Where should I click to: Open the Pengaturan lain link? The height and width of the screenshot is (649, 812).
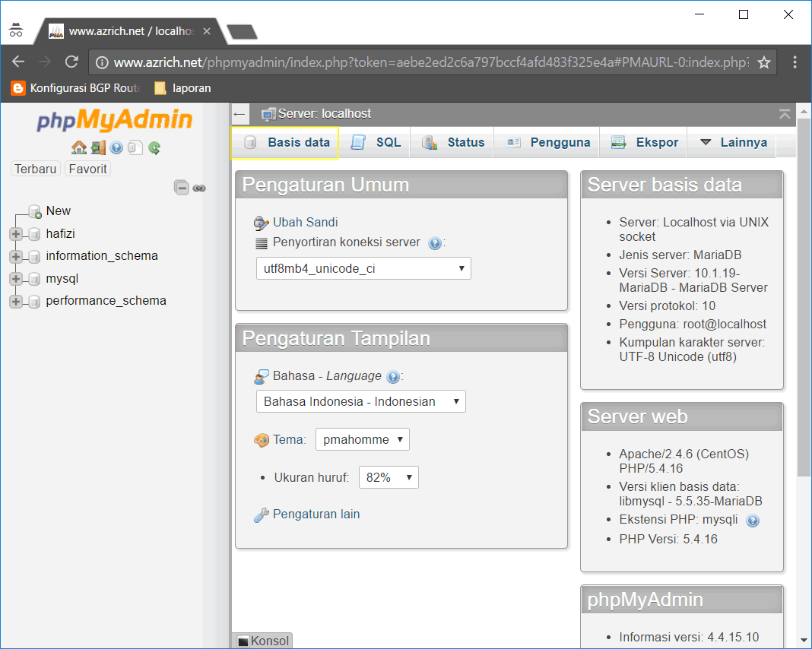point(316,514)
